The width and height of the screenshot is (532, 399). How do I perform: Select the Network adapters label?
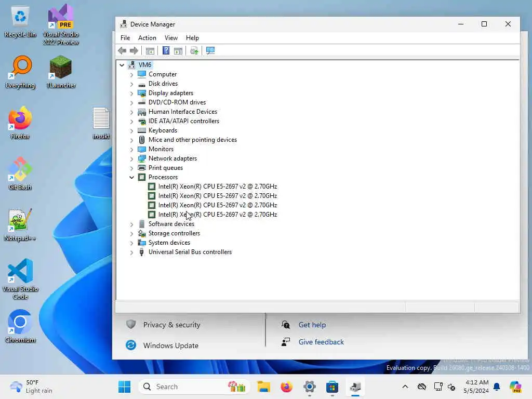172,158
